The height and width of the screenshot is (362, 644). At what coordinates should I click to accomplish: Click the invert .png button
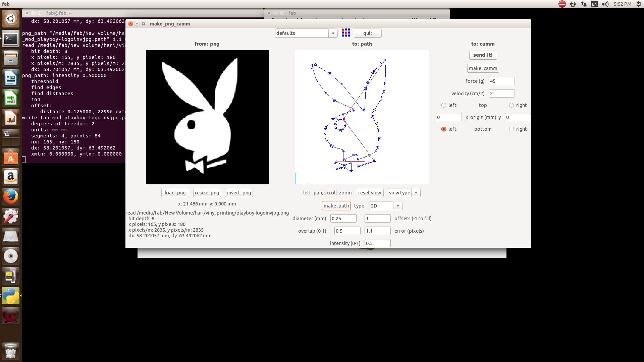coord(239,193)
